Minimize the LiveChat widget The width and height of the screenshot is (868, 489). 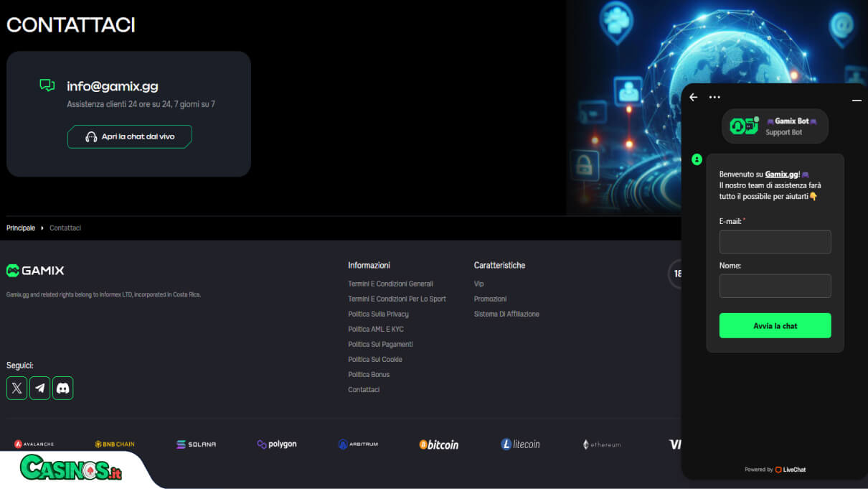857,101
